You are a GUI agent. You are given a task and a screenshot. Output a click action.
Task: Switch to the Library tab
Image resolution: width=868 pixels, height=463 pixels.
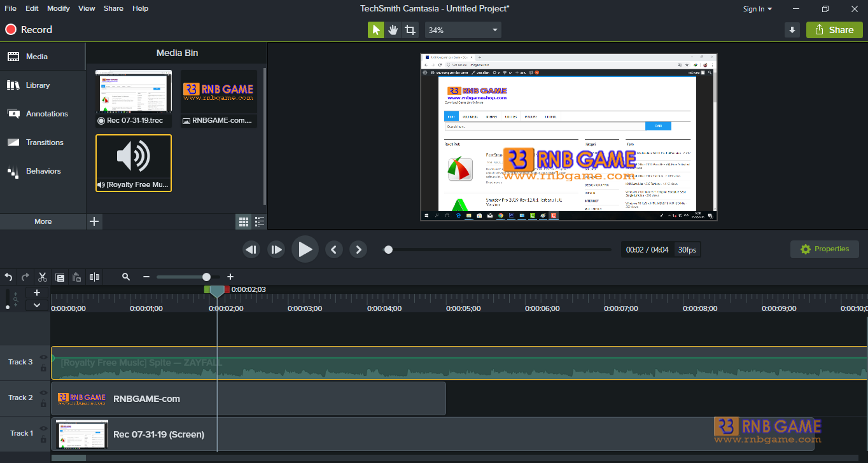point(43,85)
